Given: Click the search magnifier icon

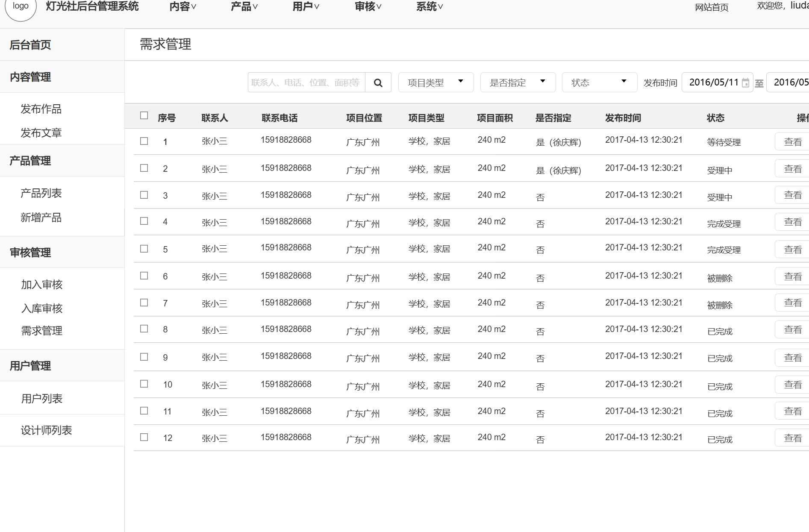Looking at the screenshot, I should [378, 82].
